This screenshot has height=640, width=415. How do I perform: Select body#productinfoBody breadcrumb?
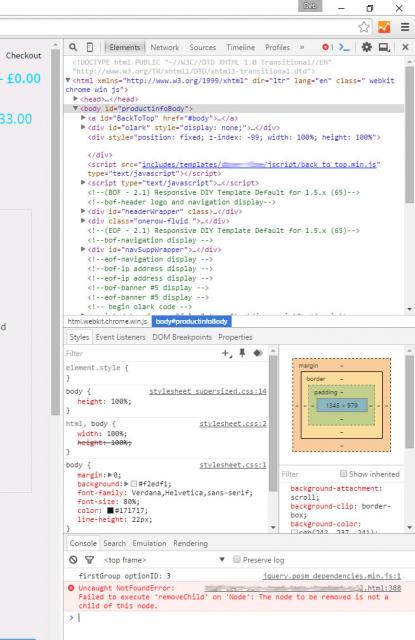point(191,322)
